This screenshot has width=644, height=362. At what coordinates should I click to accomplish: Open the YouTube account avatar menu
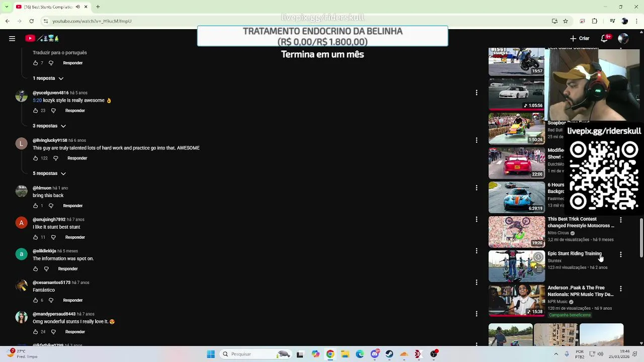623,38
